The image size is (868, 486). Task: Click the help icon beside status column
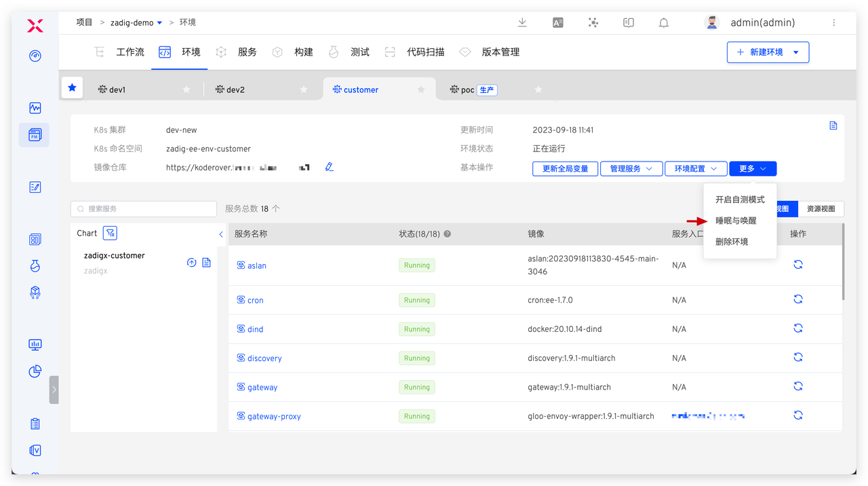448,234
